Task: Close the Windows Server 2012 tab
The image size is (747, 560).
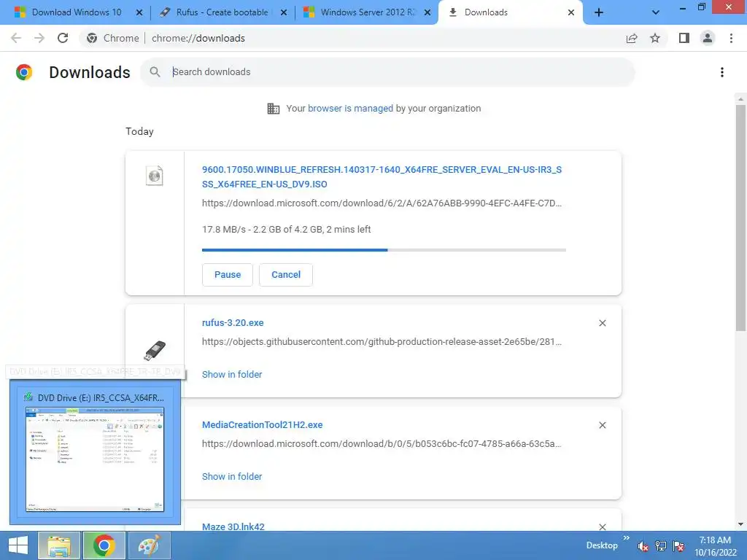Action: tap(427, 12)
